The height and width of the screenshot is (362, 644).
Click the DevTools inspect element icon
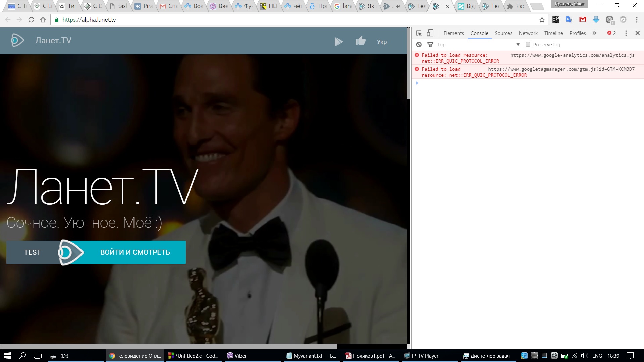pyautogui.click(x=419, y=33)
